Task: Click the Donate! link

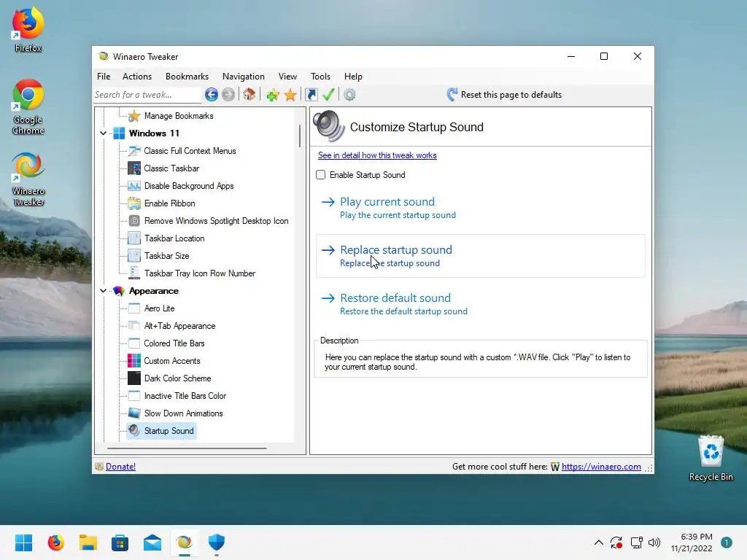Action: [120, 467]
